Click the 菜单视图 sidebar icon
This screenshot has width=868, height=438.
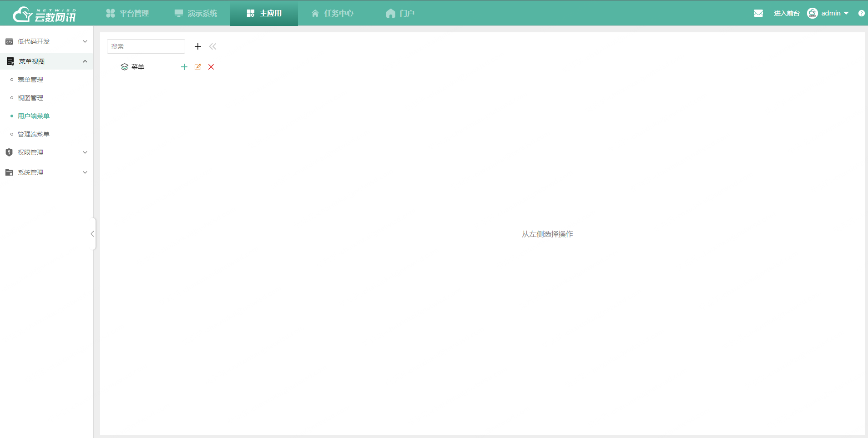click(x=10, y=61)
